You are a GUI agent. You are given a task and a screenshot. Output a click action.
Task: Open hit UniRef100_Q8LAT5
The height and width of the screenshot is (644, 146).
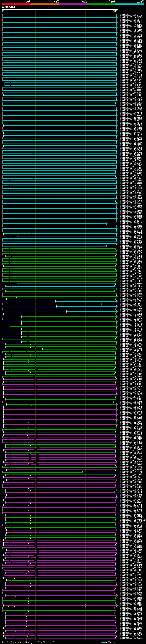[131, 15]
